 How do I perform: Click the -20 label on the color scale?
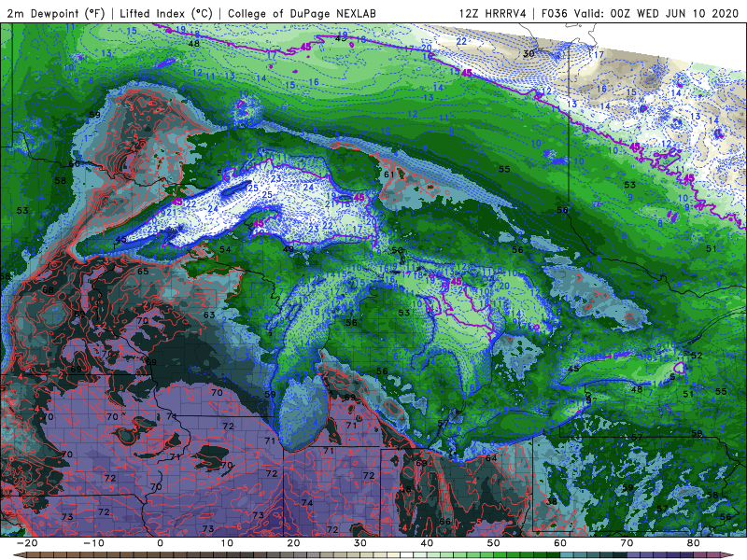27,543
